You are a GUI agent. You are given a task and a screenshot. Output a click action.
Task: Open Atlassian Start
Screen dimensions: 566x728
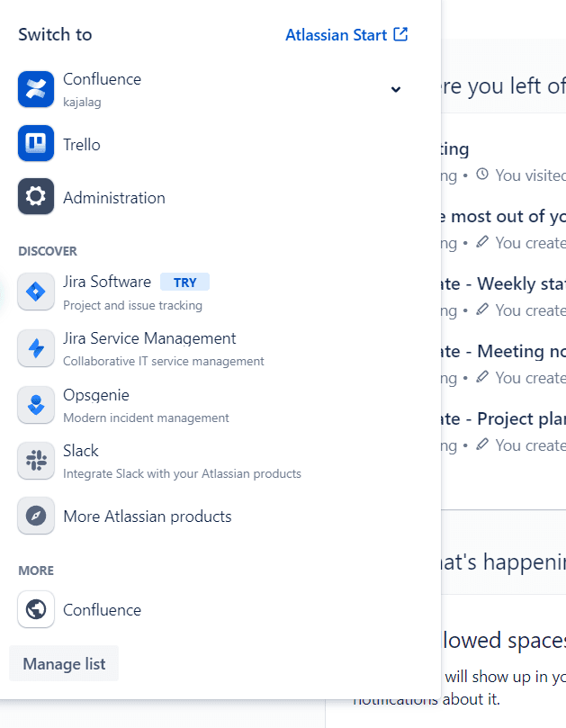(x=337, y=34)
